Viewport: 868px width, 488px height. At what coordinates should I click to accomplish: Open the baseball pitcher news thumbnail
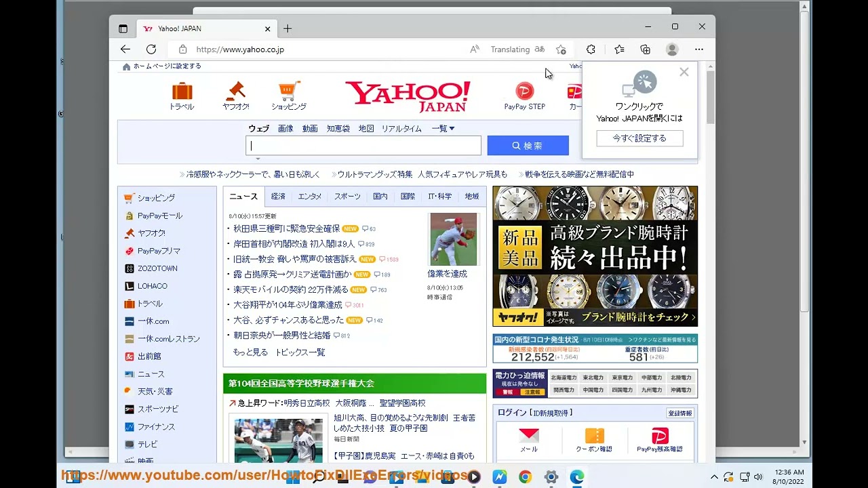(x=454, y=239)
